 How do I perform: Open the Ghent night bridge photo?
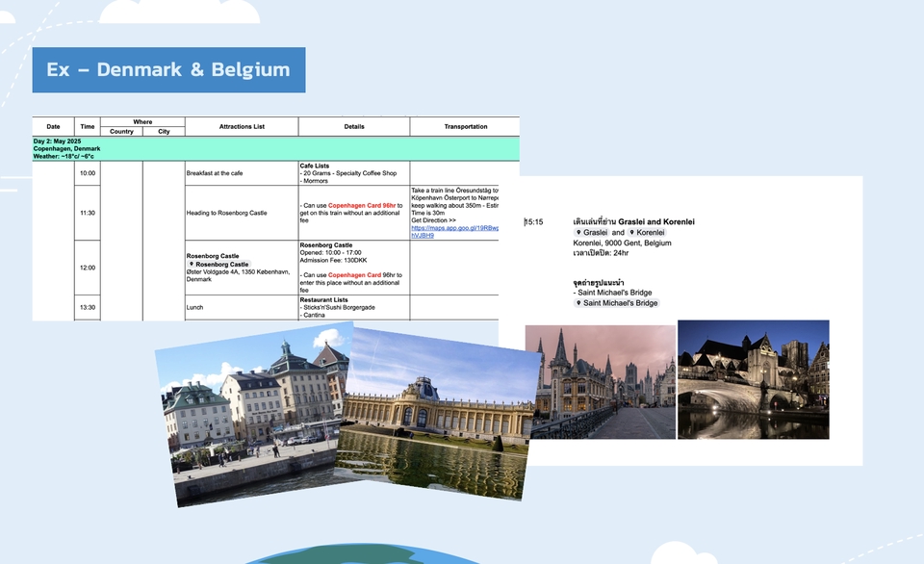pos(754,379)
